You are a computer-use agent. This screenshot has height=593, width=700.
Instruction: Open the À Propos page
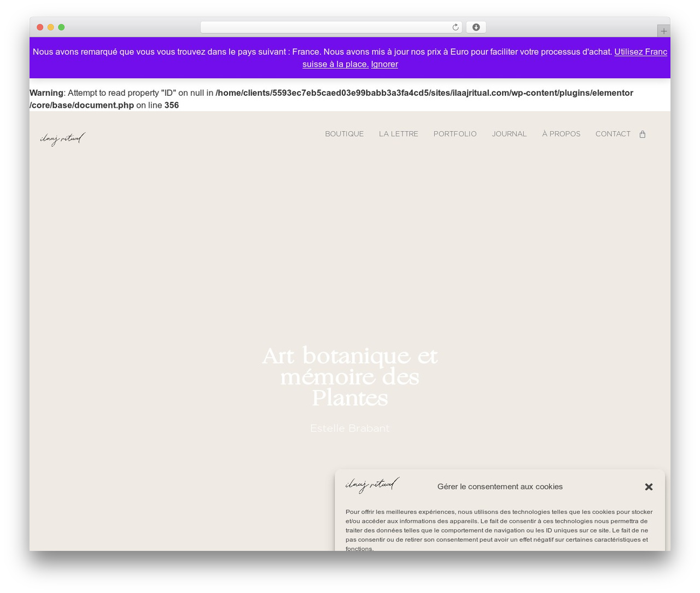point(561,134)
